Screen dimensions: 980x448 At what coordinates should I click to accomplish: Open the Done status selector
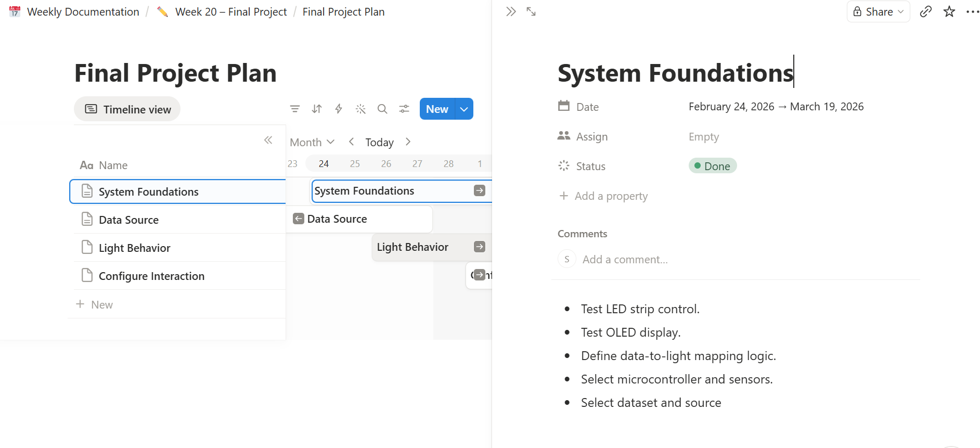[713, 166]
